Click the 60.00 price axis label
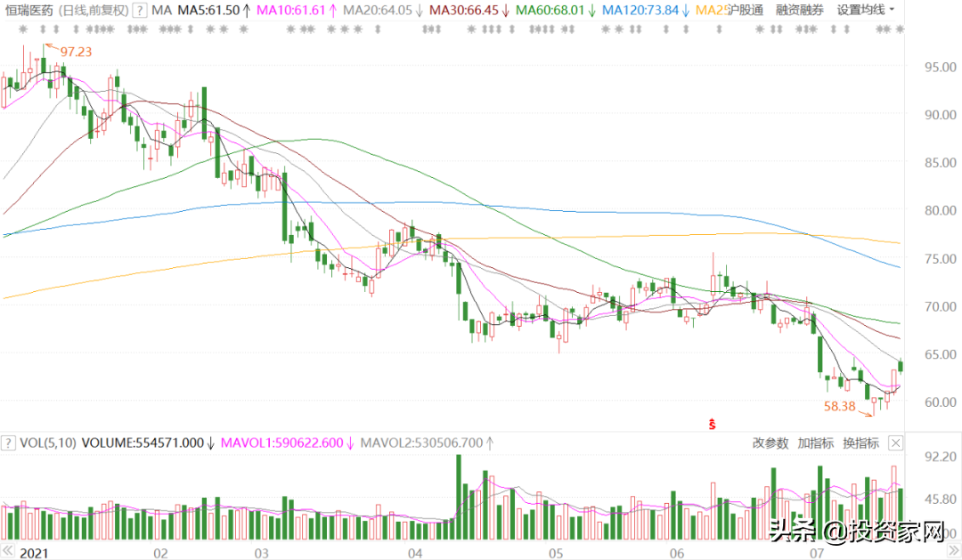Screen dimensions: 962x560 tap(940, 402)
